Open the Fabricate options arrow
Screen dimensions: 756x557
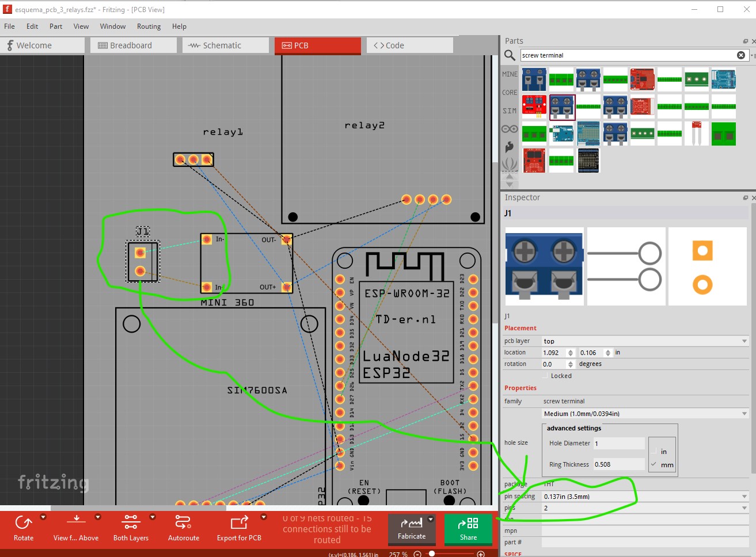point(431,520)
